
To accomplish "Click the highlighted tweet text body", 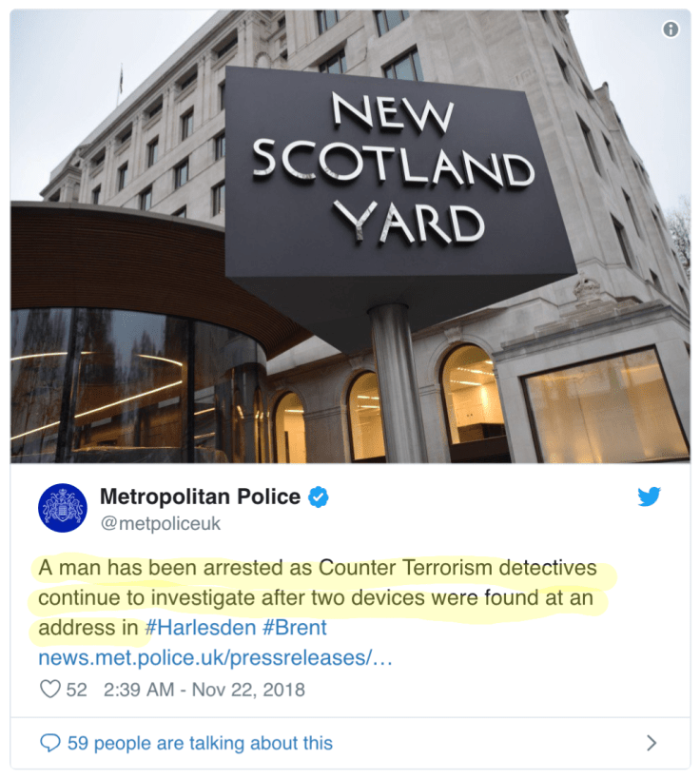I will point(318,597).
